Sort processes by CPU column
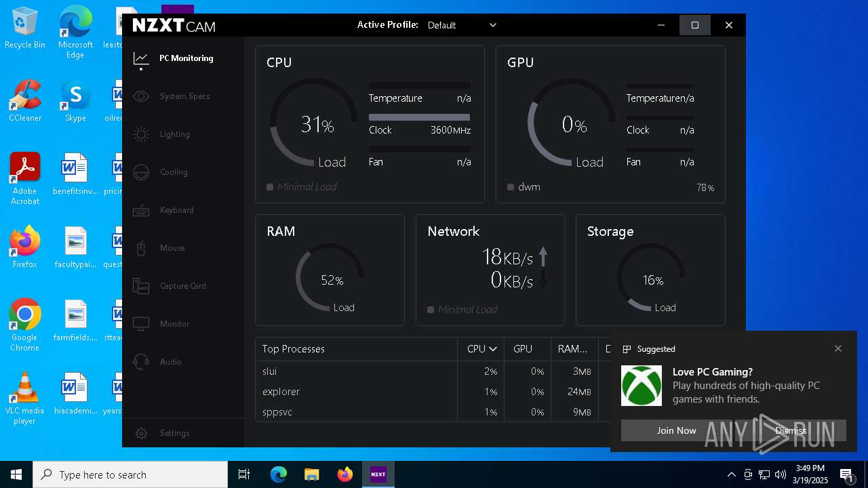This screenshot has width=868, height=488. point(481,349)
